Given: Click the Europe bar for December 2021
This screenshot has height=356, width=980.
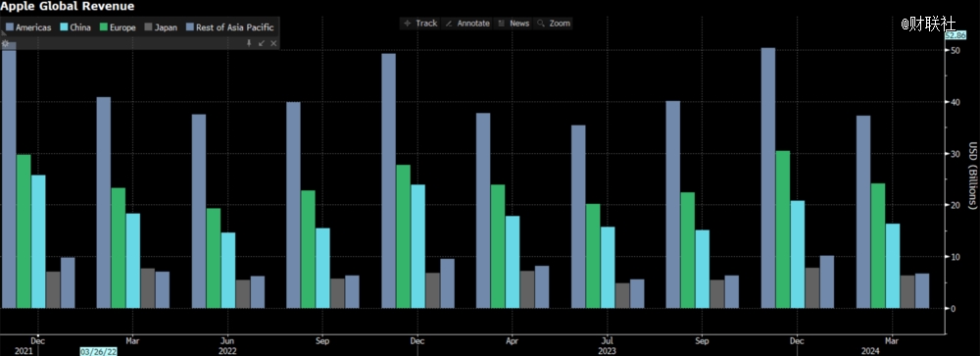Looking at the screenshot, I should point(24,230).
